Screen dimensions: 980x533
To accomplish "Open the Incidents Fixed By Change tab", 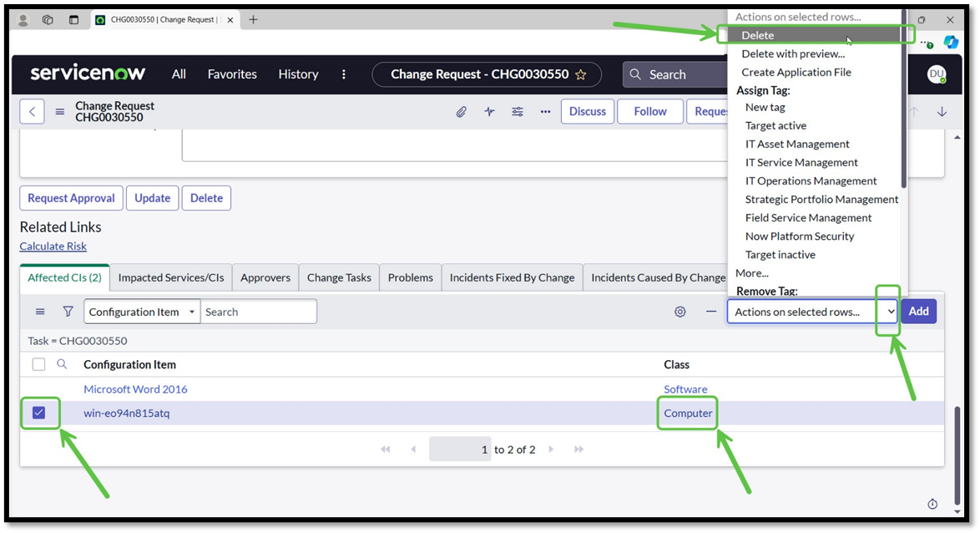I will 512,277.
